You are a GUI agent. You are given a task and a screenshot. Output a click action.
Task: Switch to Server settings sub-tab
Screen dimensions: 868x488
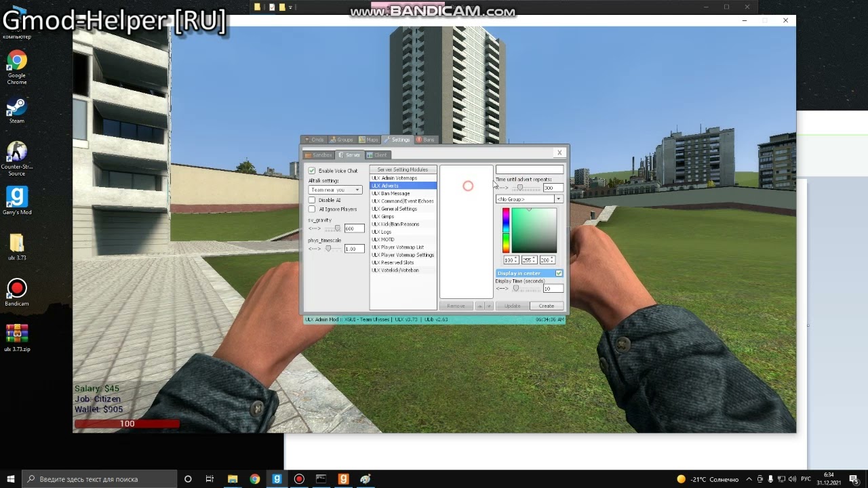point(350,155)
